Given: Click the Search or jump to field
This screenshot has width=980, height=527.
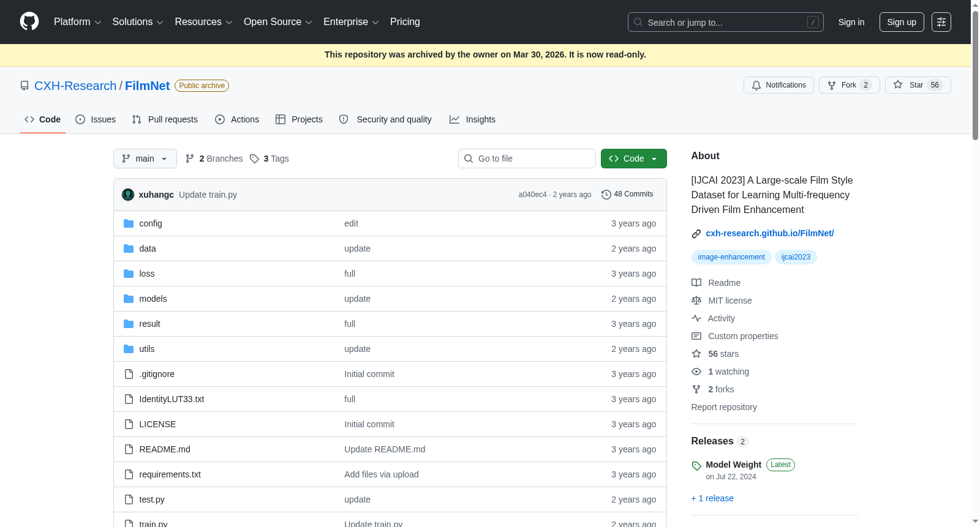Looking at the screenshot, I should (726, 22).
